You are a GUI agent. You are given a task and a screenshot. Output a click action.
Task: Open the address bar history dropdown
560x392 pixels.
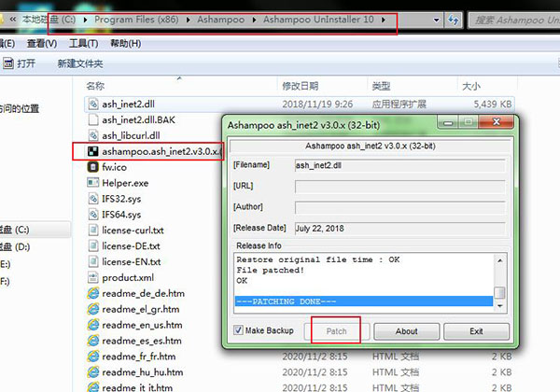(x=437, y=20)
